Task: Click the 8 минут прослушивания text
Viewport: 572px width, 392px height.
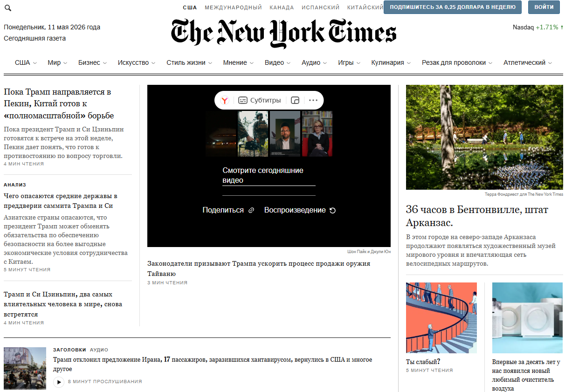Action: (x=105, y=382)
